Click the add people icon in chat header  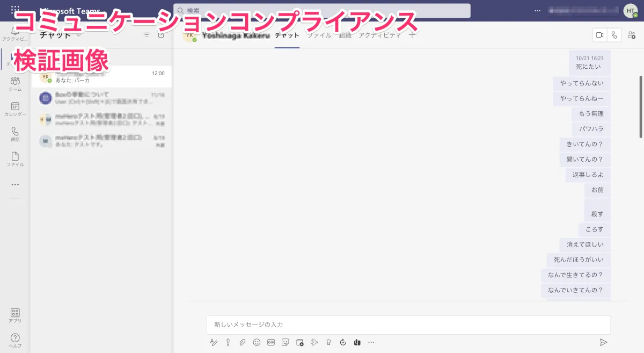pos(632,35)
